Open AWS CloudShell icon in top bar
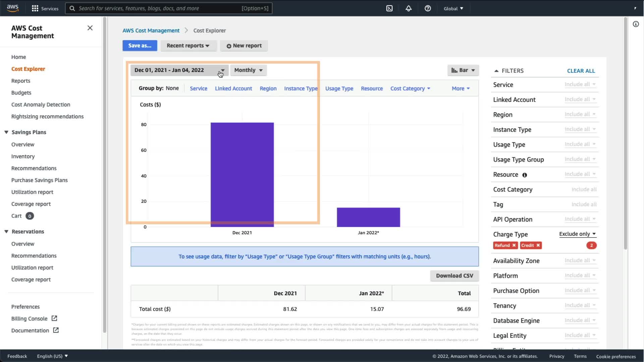The image size is (644, 362). (x=389, y=8)
